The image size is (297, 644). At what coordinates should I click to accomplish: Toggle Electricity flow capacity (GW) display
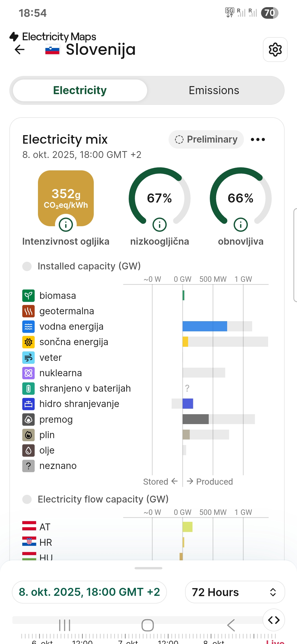coord(27,499)
